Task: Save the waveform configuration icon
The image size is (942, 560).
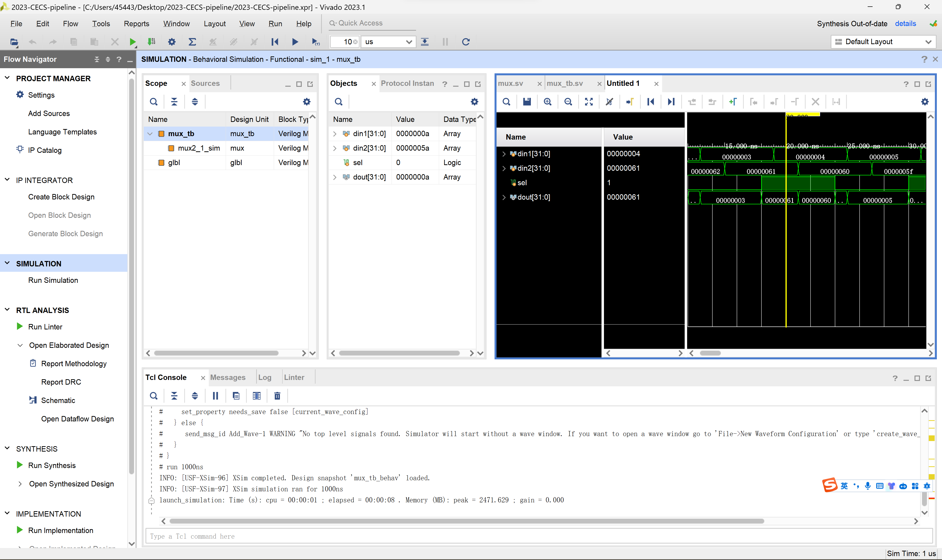Action: click(527, 102)
